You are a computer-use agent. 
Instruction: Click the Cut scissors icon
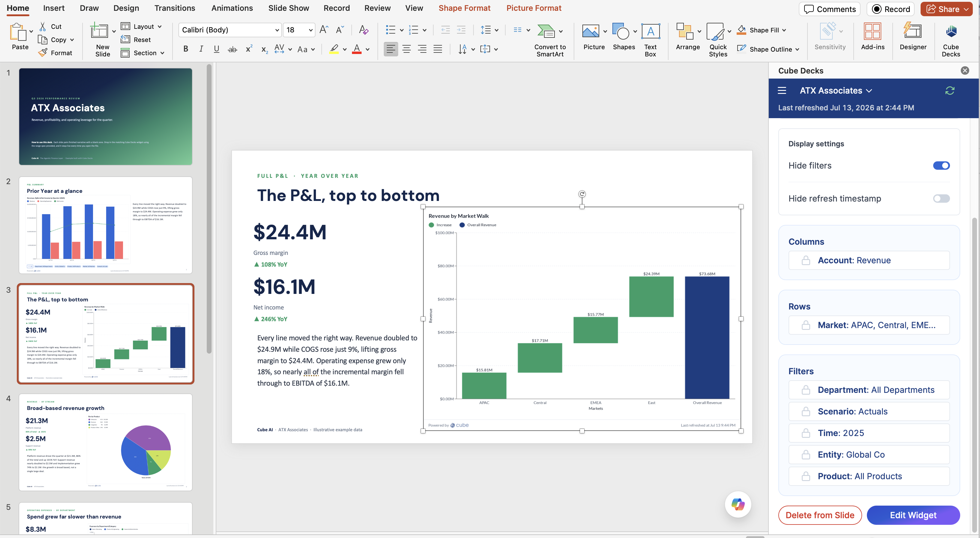[x=43, y=26]
